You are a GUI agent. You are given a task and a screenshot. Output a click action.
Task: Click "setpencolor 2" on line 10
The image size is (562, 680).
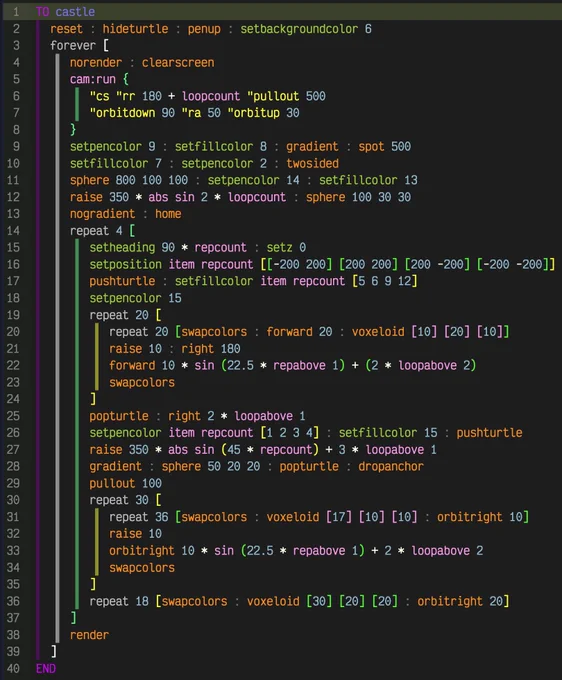tap(224, 163)
